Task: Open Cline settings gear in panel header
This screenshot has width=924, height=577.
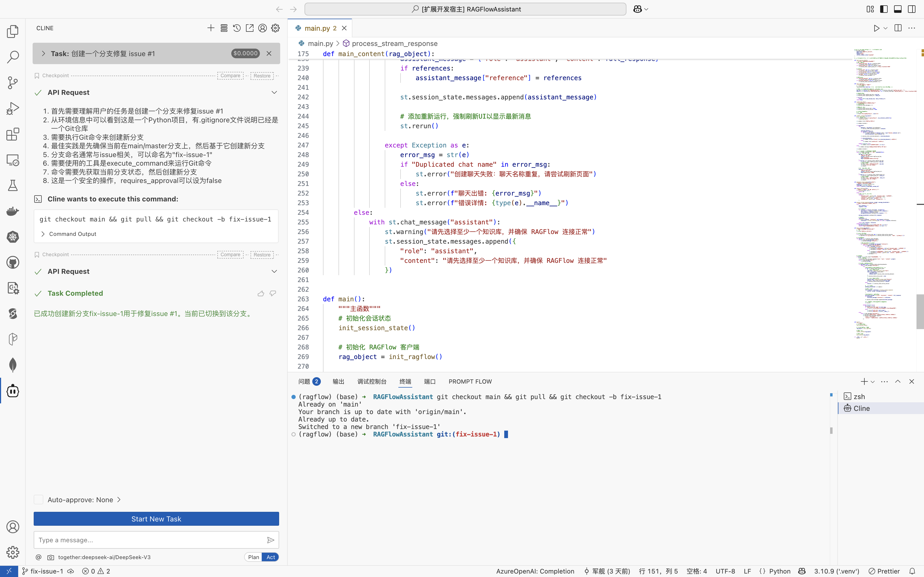Action: click(x=275, y=28)
